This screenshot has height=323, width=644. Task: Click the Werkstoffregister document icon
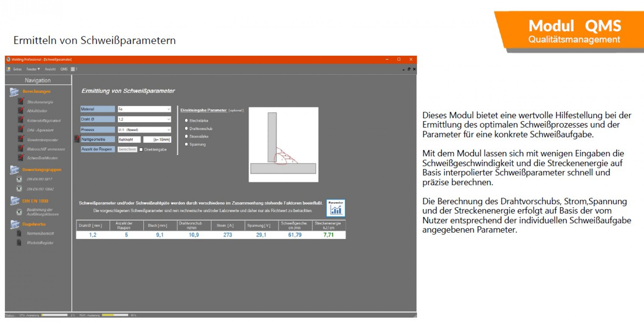point(19,243)
